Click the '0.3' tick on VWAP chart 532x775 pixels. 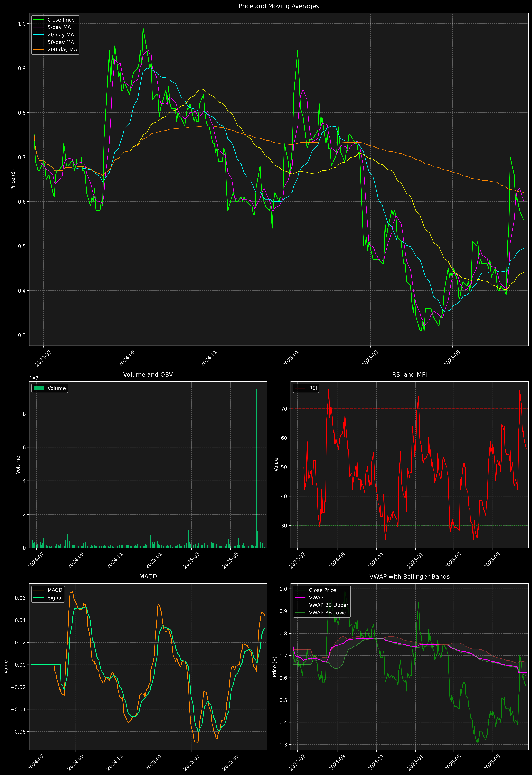click(x=283, y=745)
